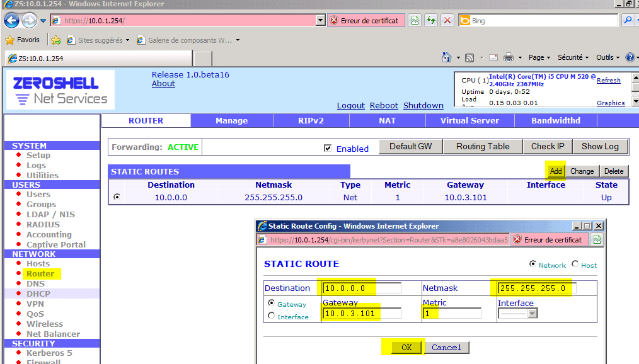Open a new blank browser tab
The image size is (639, 364).
click(x=202, y=58)
